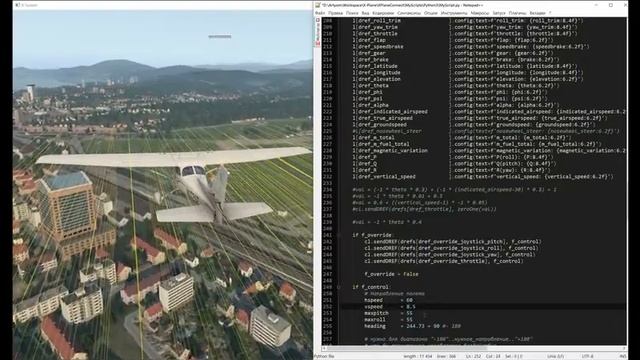Screen dimensions: 640x360
Task: Click the Unix (LF) line-ending status entry
Action: pos(556,356)
